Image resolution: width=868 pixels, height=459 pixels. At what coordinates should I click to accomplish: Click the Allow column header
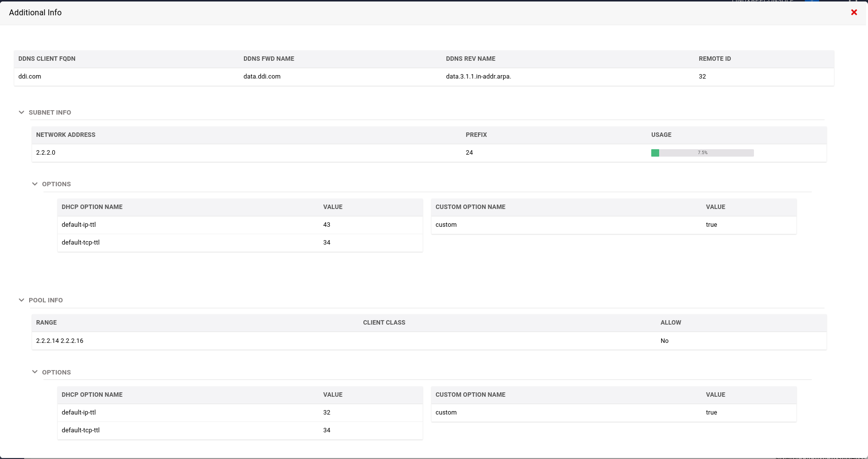671,323
